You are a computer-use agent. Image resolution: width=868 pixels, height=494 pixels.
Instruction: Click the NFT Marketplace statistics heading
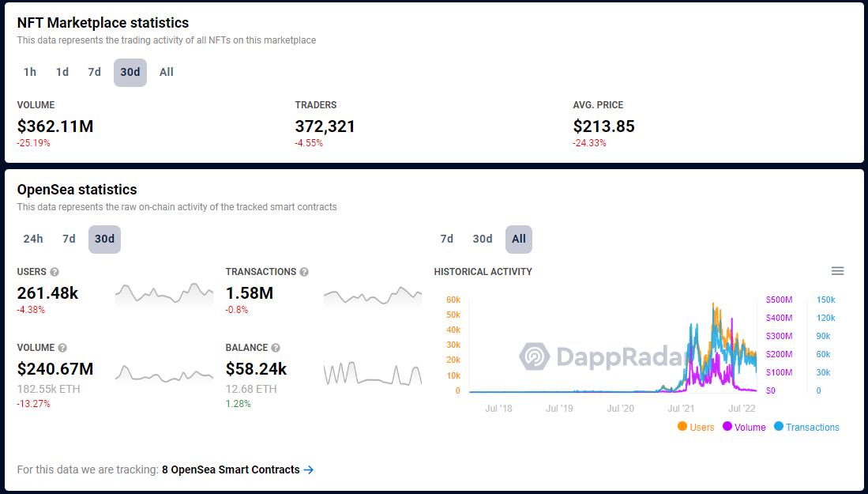[103, 23]
